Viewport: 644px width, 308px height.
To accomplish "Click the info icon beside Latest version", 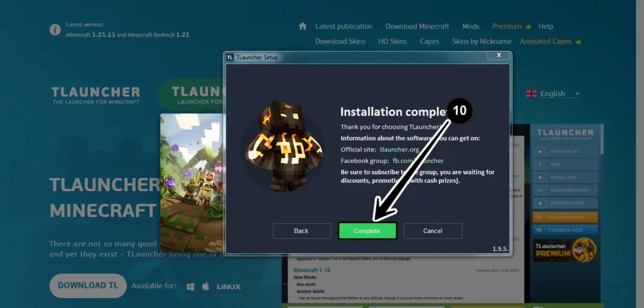I will coord(55,30).
